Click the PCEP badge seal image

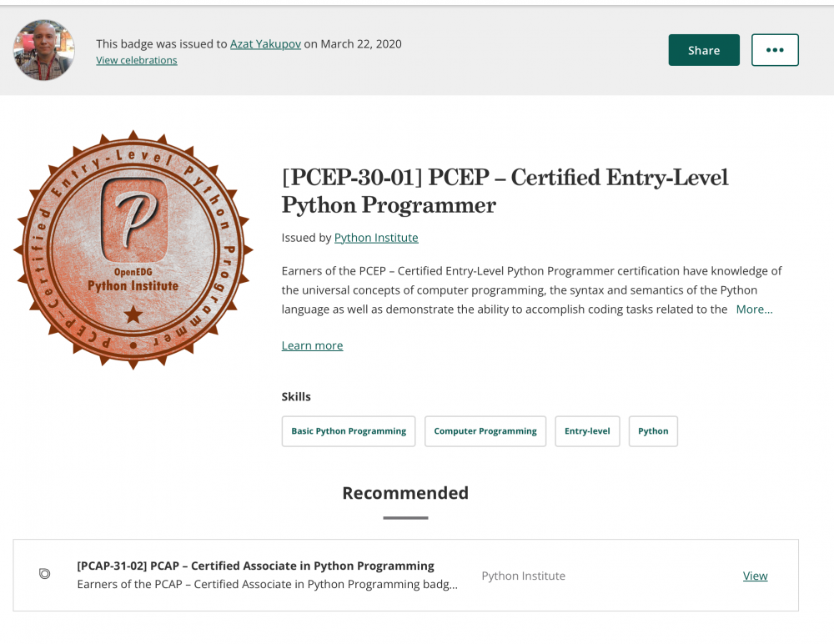pyautogui.click(x=133, y=250)
